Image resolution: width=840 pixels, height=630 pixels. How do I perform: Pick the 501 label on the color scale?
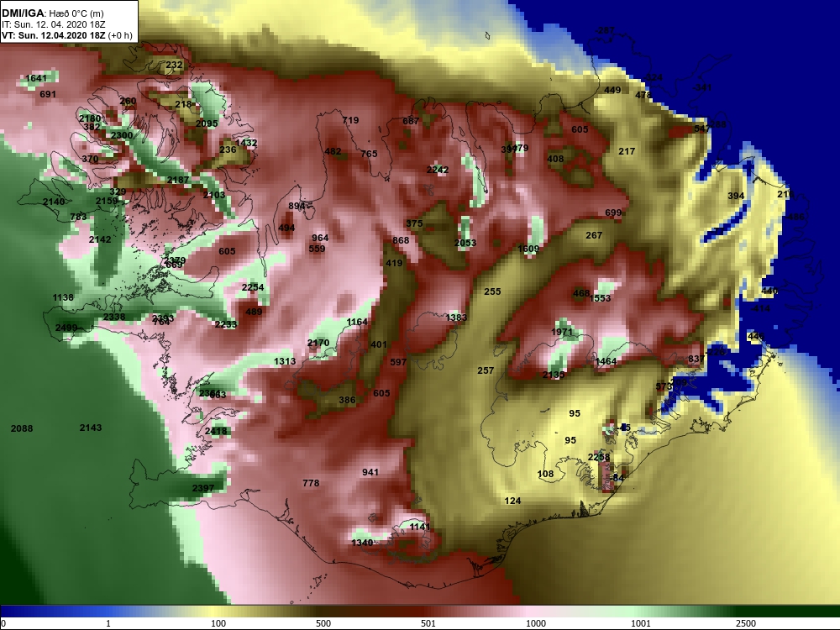[428, 623]
